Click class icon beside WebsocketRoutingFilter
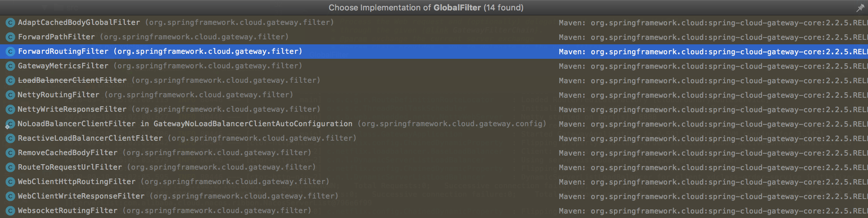868x218 pixels. coord(10,211)
